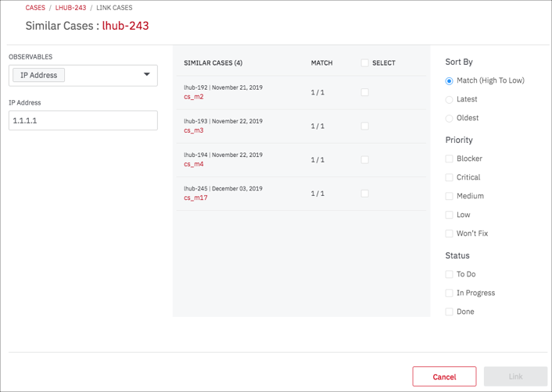552x392 pixels.
Task: Select the checkbox for case cs_m3
Action: (x=364, y=127)
